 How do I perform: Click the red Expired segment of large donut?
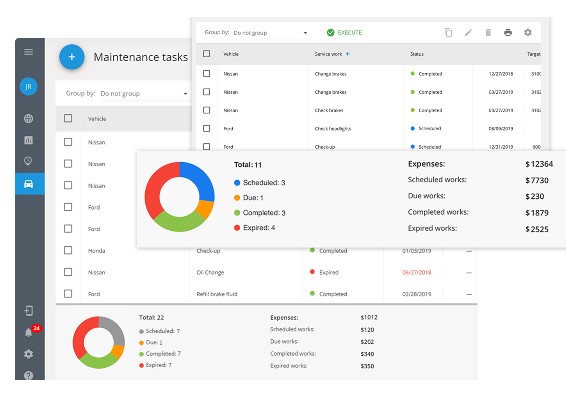coord(158,188)
